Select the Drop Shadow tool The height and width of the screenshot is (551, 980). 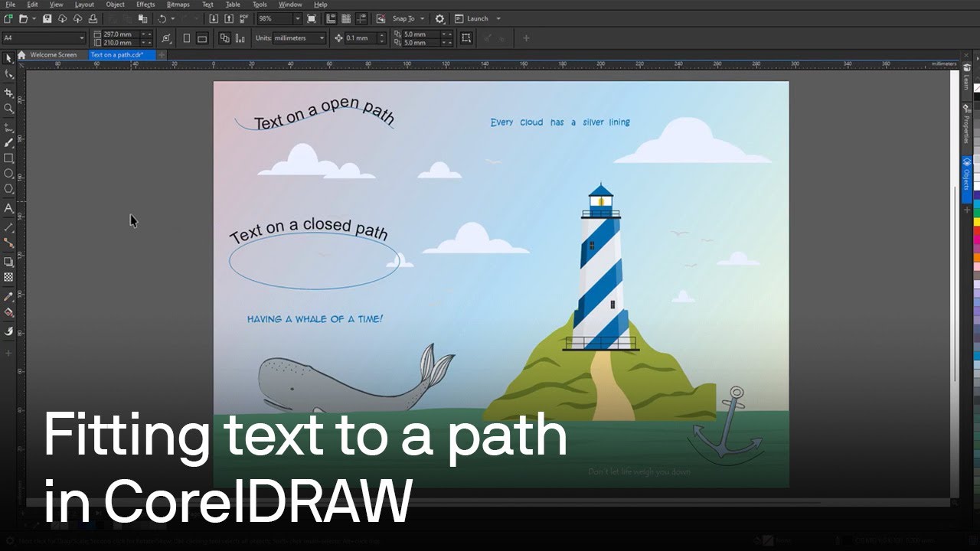click(8, 262)
